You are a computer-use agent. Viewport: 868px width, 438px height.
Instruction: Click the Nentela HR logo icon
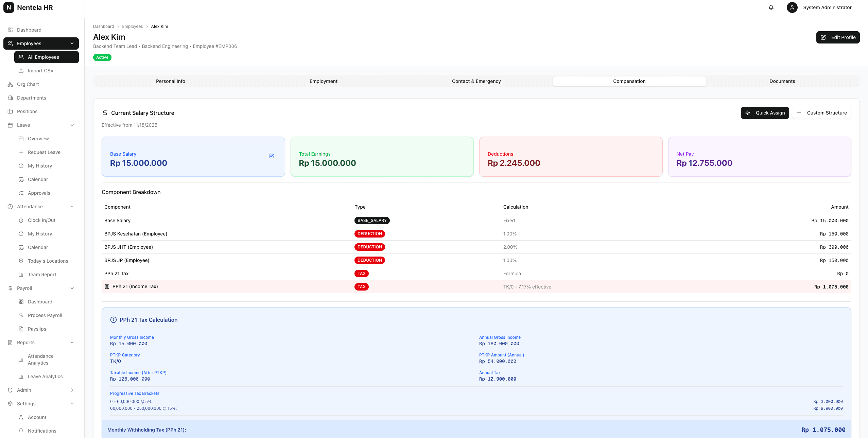(x=8, y=7)
